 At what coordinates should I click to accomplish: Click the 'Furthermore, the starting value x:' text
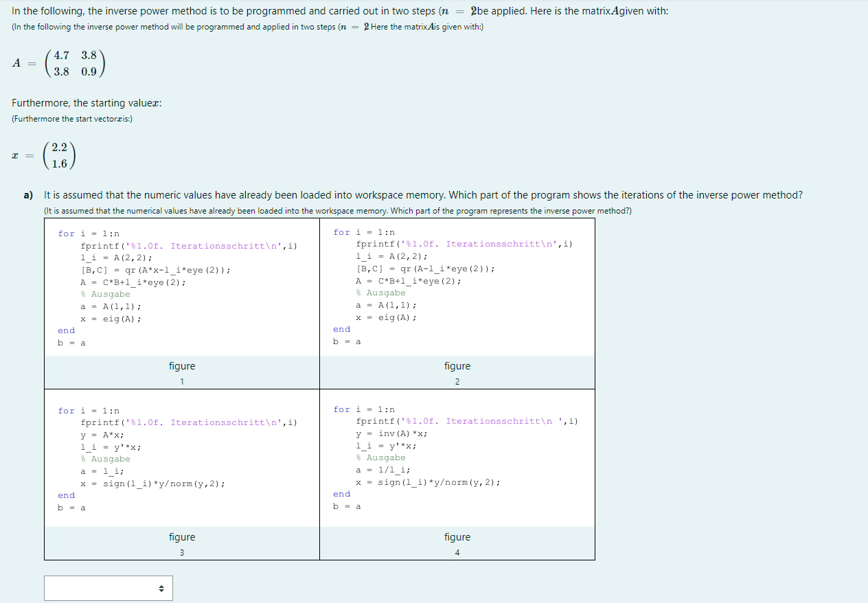click(x=87, y=103)
